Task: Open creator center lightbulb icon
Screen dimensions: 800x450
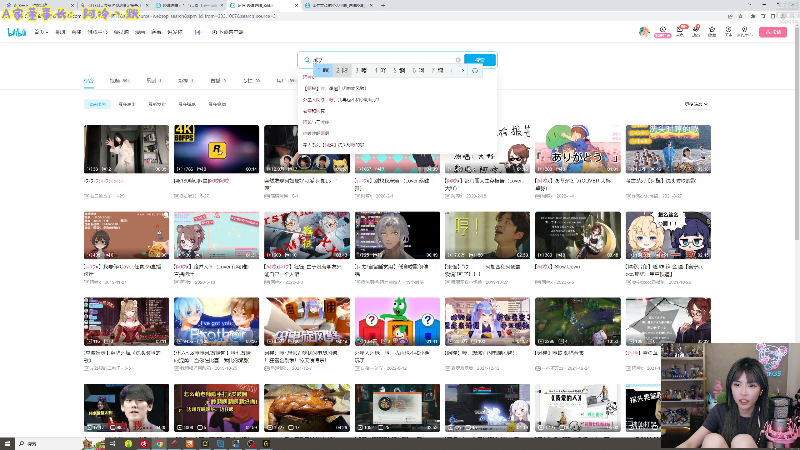Action: [744, 32]
